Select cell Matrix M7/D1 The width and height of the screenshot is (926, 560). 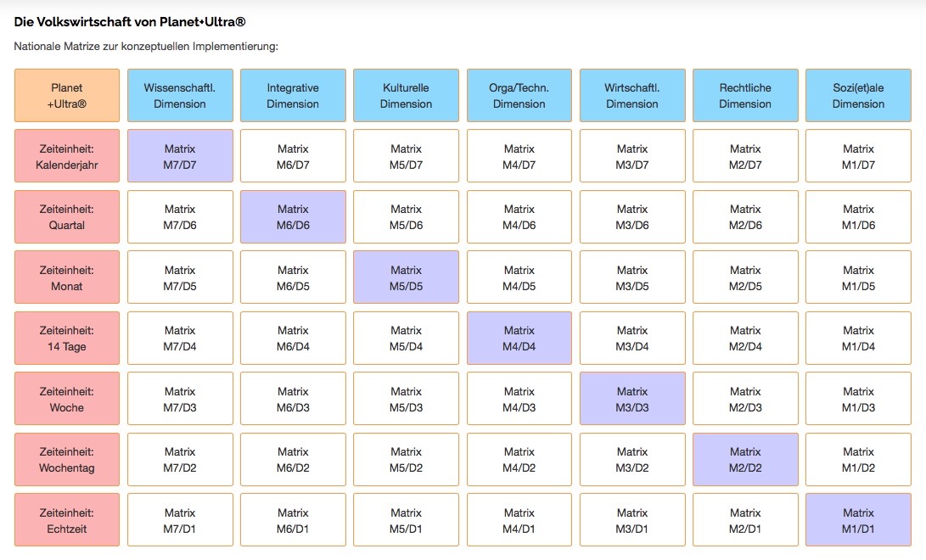coord(180,520)
